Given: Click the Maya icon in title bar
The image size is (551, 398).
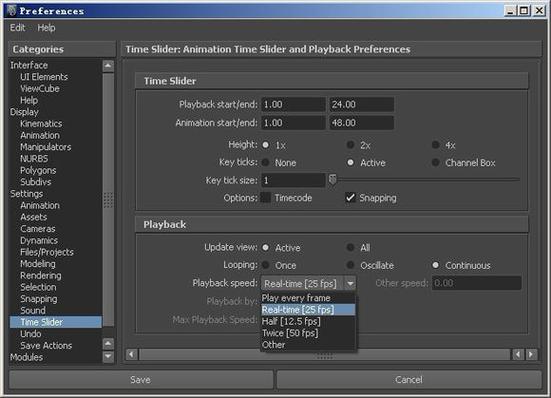Looking at the screenshot, I should coord(12,11).
